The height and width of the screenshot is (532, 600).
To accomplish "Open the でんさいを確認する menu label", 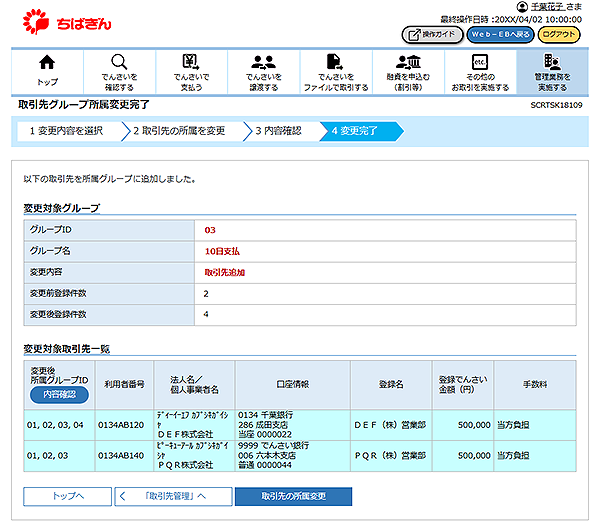I will point(119,82).
